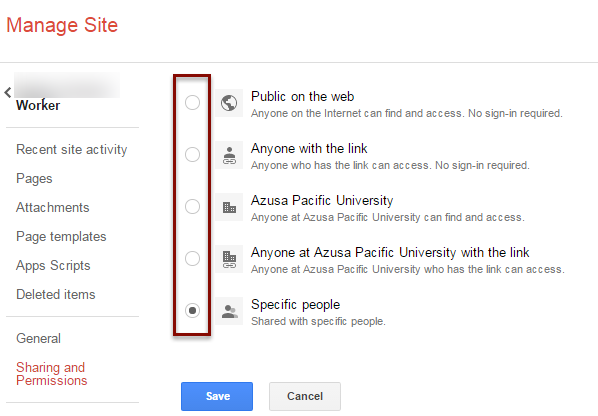This screenshot has height=416, width=598.
Task: Click the person-with-link icon for Anyone with the link
Action: pos(229,155)
